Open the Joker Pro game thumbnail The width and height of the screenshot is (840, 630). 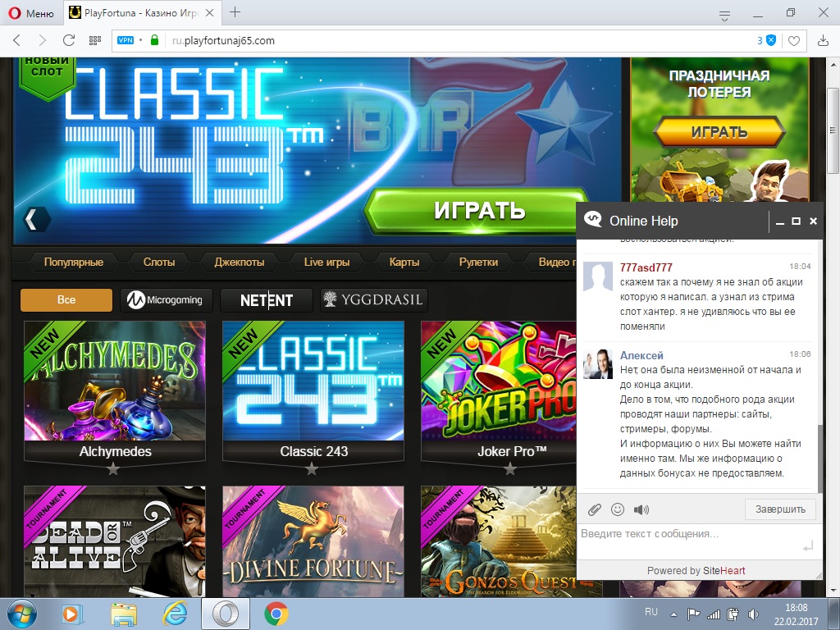[x=499, y=381]
